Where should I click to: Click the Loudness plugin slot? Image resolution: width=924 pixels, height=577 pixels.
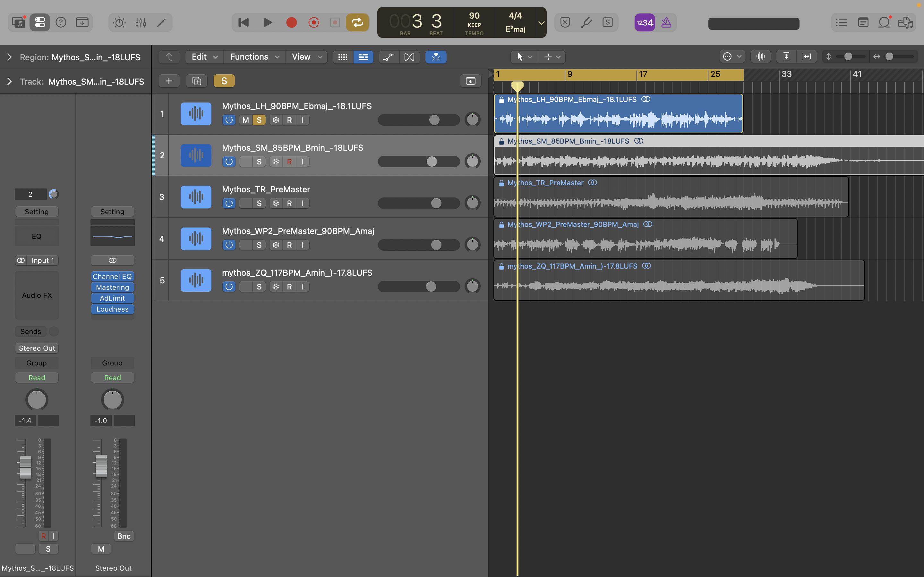click(112, 309)
